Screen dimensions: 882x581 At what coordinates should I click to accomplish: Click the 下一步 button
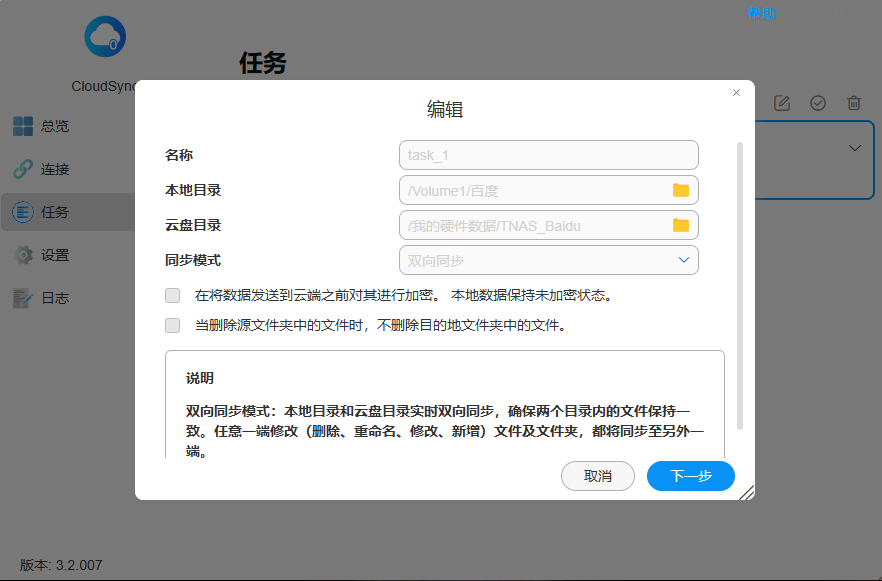pos(691,476)
